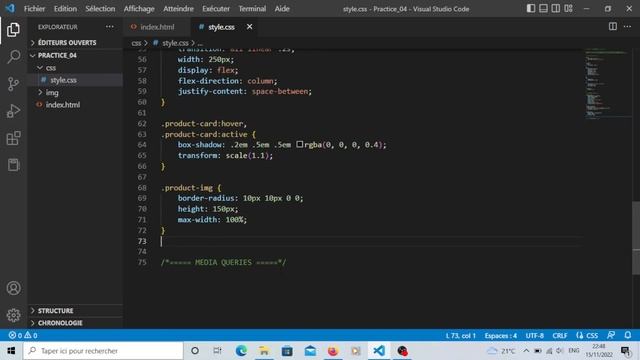This screenshot has width=640, height=360.
Task: Click the style.css breadcrumb segment
Action: pyautogui.click(x=175, y=43)
